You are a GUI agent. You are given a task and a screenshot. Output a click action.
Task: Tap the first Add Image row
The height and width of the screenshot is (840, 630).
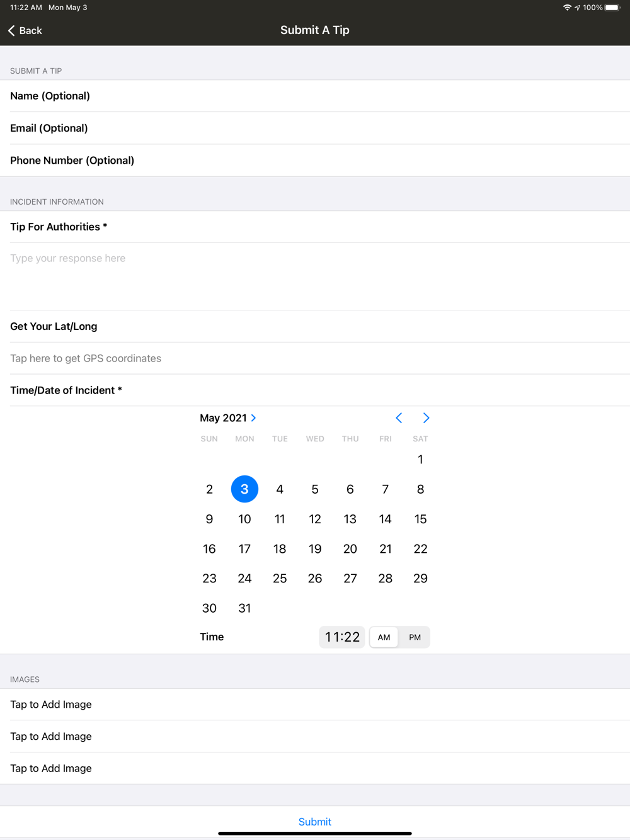click(x=315, y=704)
